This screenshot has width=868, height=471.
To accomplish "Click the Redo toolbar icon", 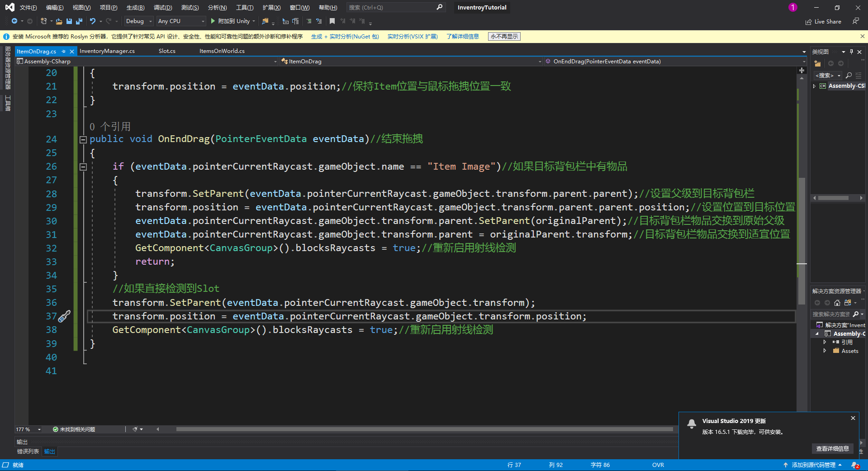I will tap(108, 21).
